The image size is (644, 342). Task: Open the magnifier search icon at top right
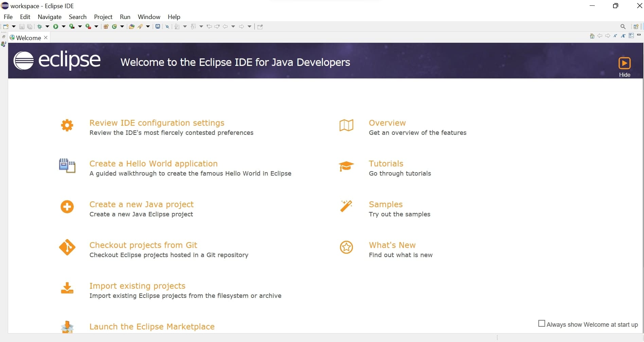[x=624, y=26]
